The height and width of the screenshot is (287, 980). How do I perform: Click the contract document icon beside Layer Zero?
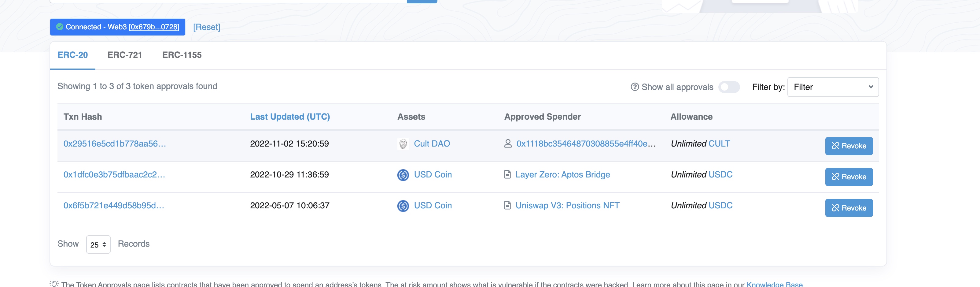507,174
